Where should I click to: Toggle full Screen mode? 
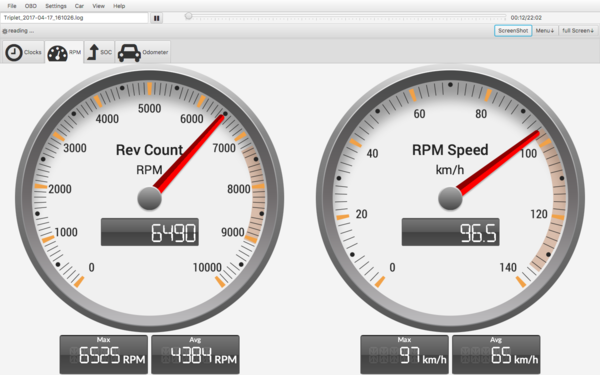578,31
